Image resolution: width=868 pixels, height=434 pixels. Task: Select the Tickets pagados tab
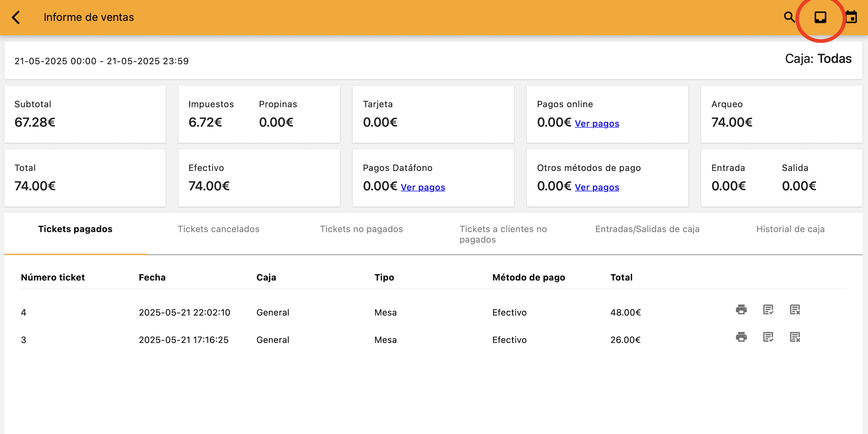point(75,229)
